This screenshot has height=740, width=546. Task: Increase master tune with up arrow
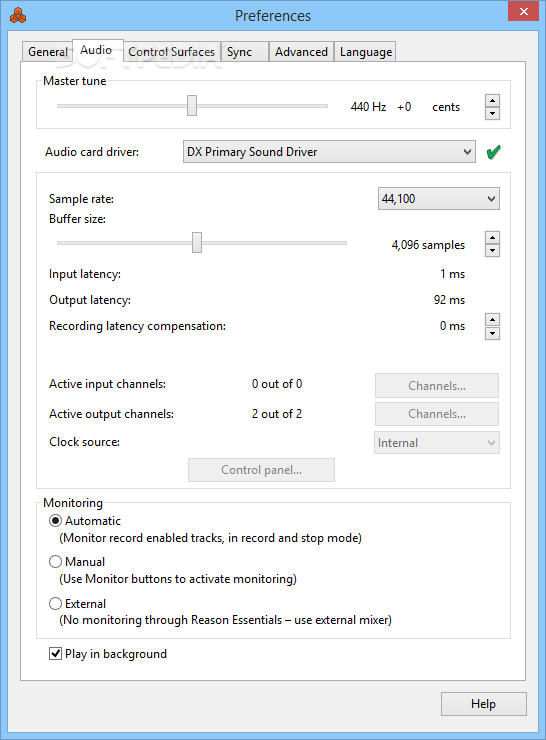492,101
